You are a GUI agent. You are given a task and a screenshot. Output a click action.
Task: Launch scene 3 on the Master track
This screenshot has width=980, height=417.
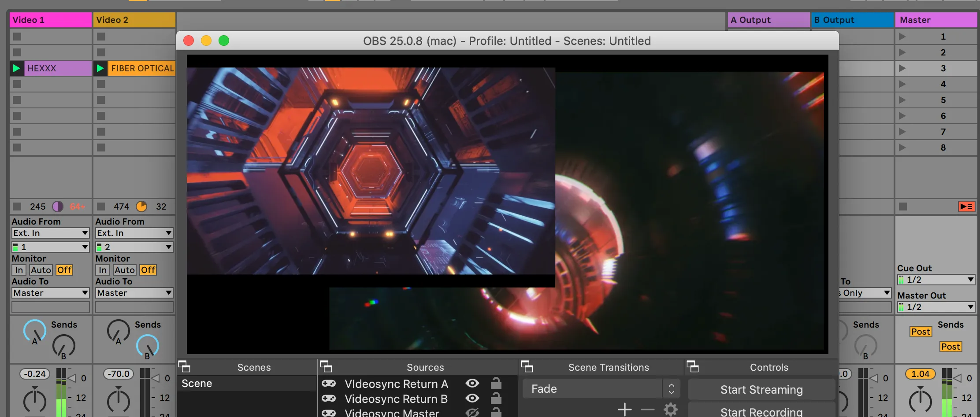click(x=902, y=68)
